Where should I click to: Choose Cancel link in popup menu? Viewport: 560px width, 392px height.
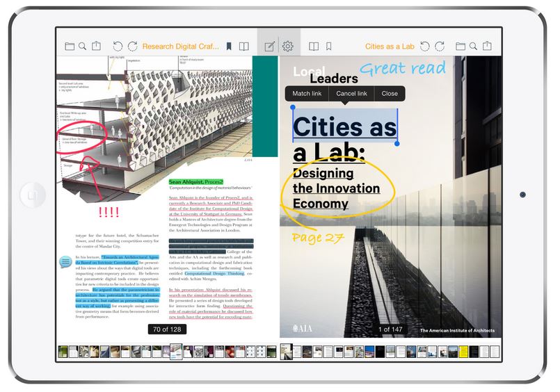pos(351,93)
